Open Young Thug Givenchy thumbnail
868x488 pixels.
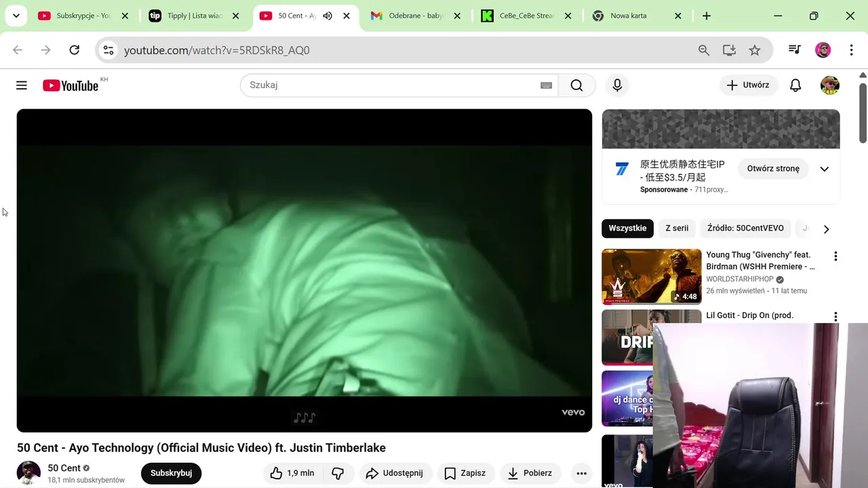[x=651, y=277]
